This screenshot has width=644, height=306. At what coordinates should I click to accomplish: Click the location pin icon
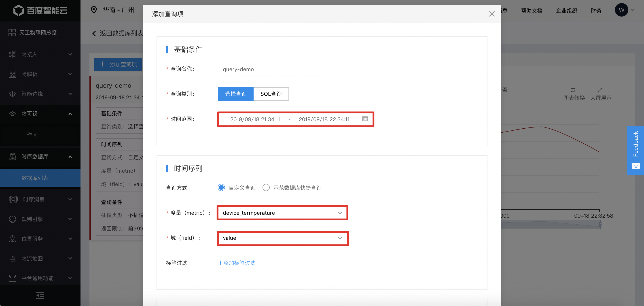94,10
